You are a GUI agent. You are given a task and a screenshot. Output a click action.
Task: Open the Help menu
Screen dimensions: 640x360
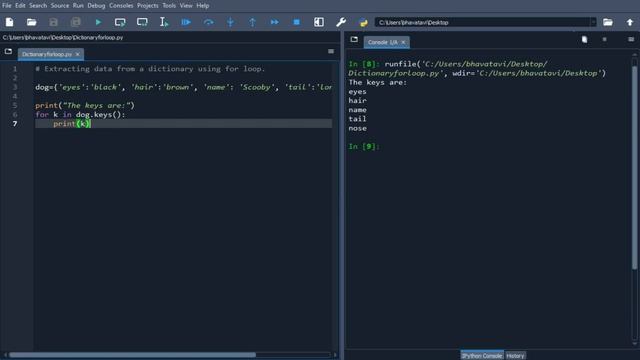pyautogui.click(x=203, y=6)
